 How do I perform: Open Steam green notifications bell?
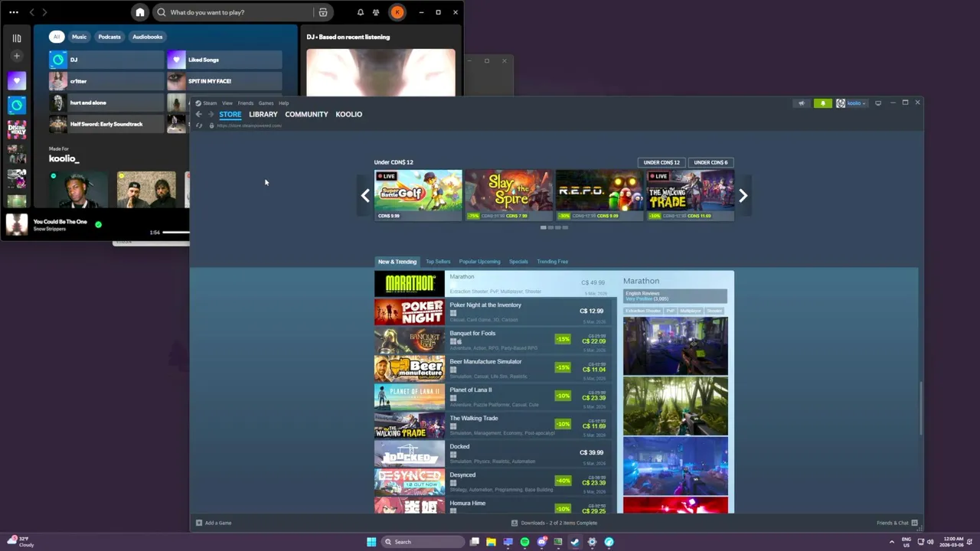tap(823, 103)
